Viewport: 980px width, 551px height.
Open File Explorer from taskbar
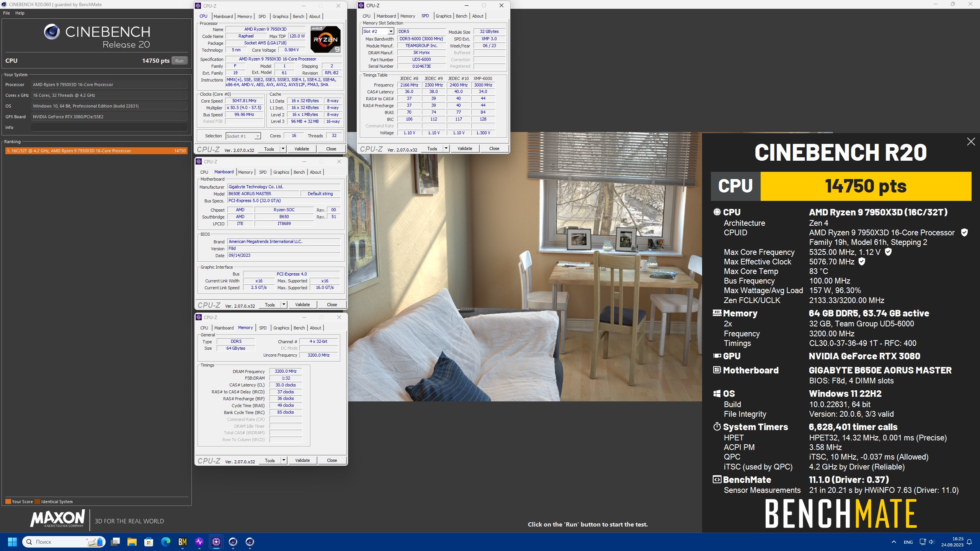[132, 542]
